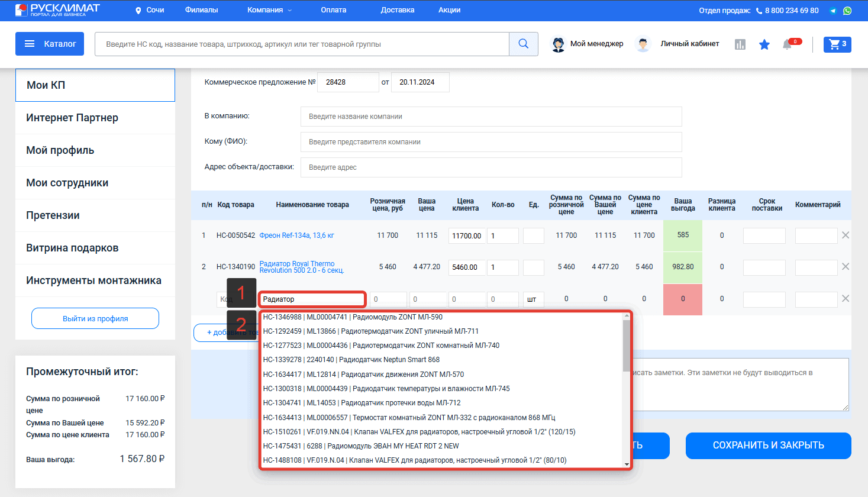The width and height of the screenshot is (868, 497).
Task: Open the WhatsApp contact icon
Action: tap(847, 11)
